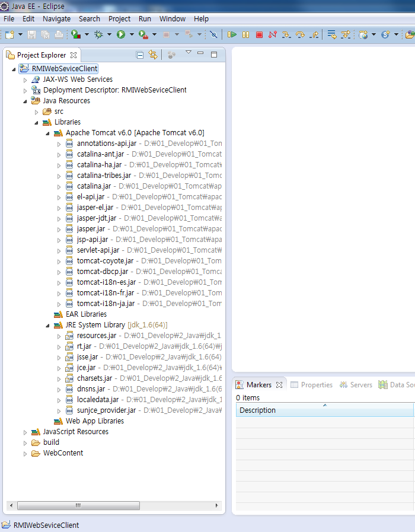Click the Suspend pause icon
415x532 pixels.
click(x=245, y=35)
